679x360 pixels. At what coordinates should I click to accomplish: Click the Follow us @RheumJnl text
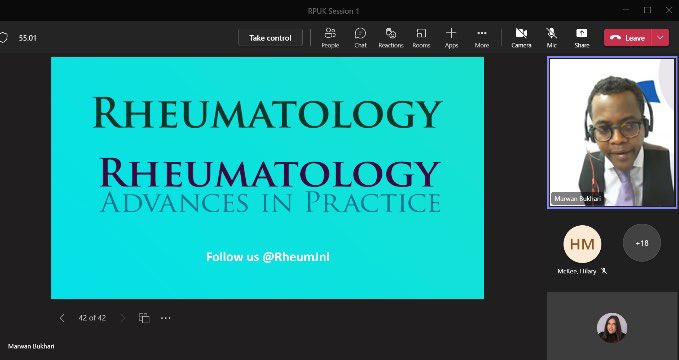pos(268,257)
